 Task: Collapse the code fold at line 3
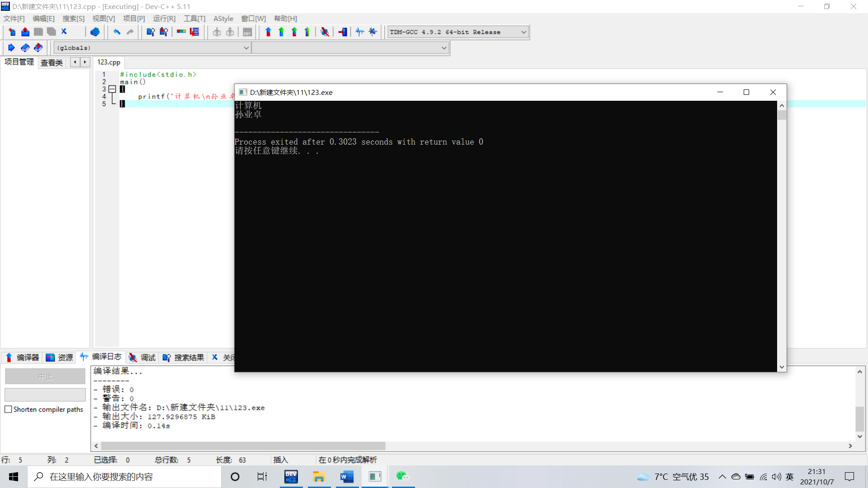112,89
